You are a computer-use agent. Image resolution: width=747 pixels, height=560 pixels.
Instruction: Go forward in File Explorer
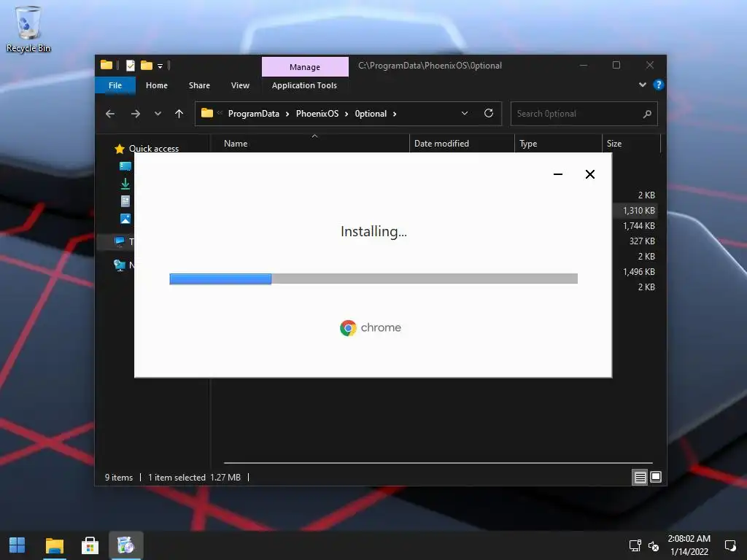click(136, 114)
